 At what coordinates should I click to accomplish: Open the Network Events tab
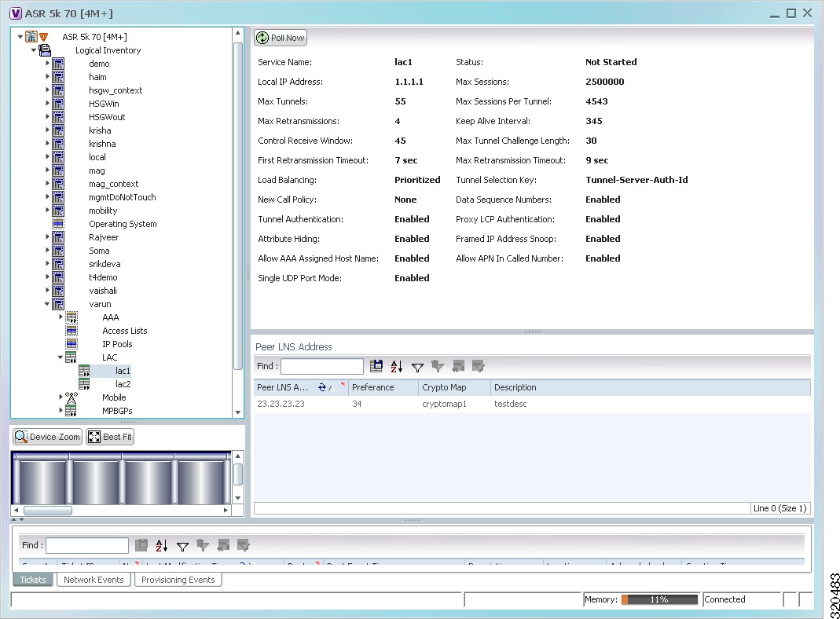(94, 580)
